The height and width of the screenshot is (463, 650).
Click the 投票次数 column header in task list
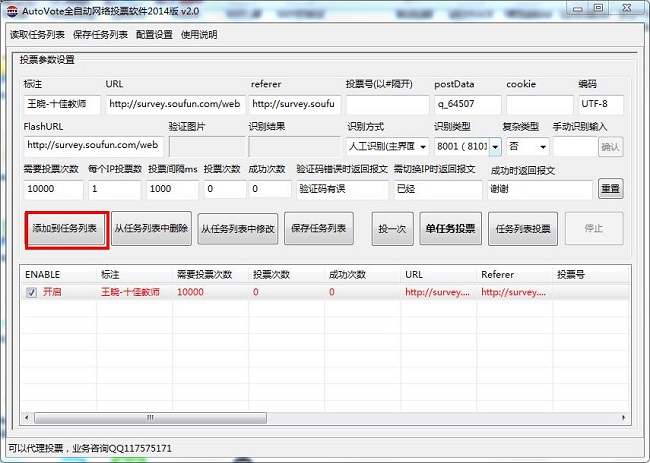[286, 274]
